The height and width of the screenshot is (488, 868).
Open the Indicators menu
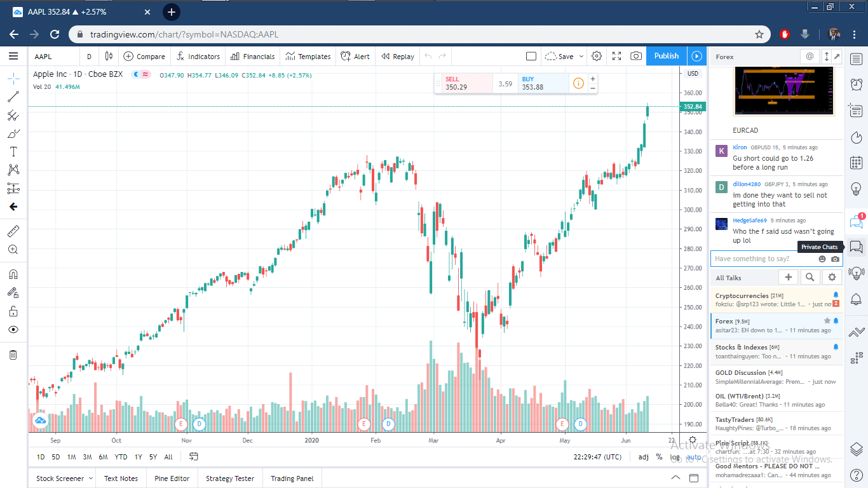click(x=198, y=57)
